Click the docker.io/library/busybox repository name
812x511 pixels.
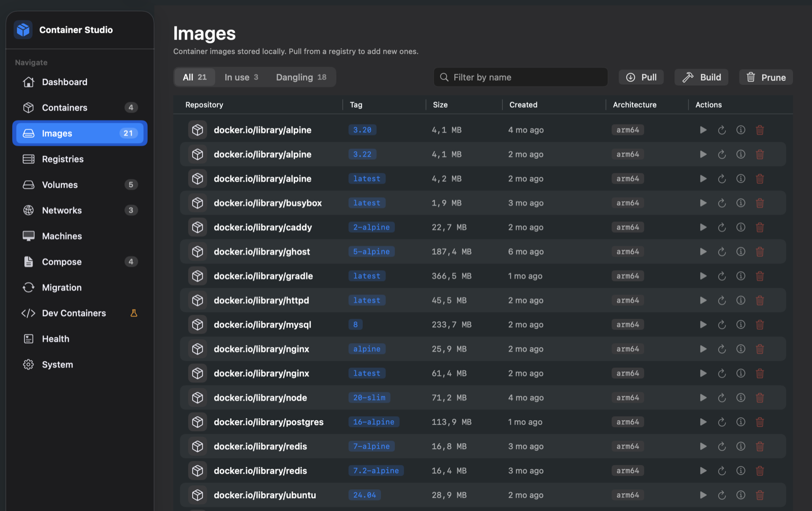point(268,203)
